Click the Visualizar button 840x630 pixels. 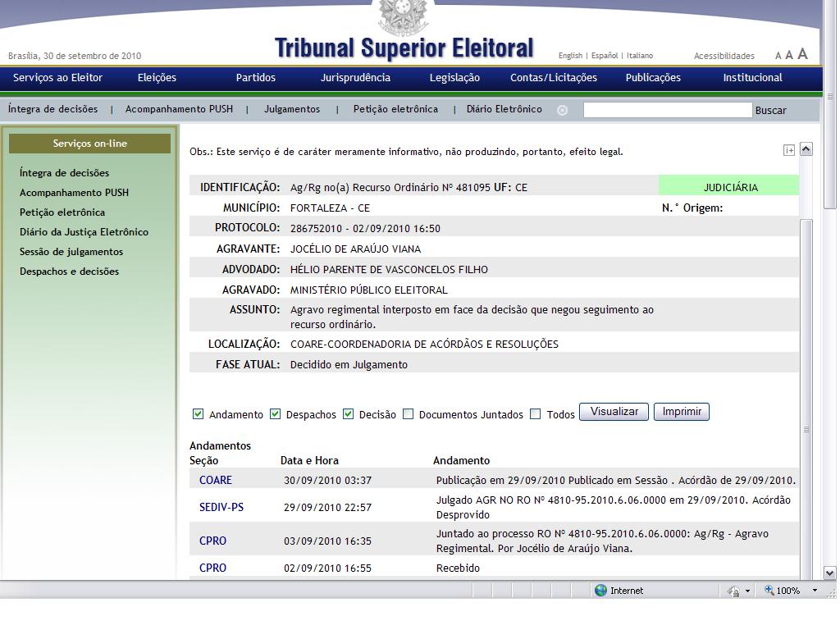pyautogui.click(x=614, y=412)
